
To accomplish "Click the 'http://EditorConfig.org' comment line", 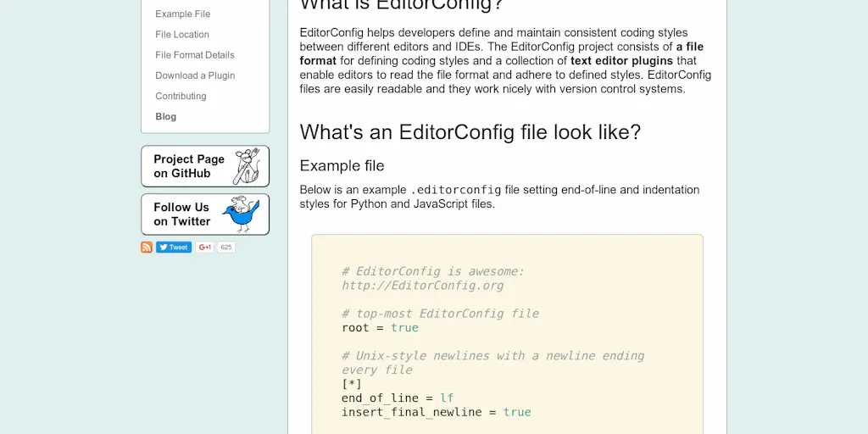I will tap(423, 286).
